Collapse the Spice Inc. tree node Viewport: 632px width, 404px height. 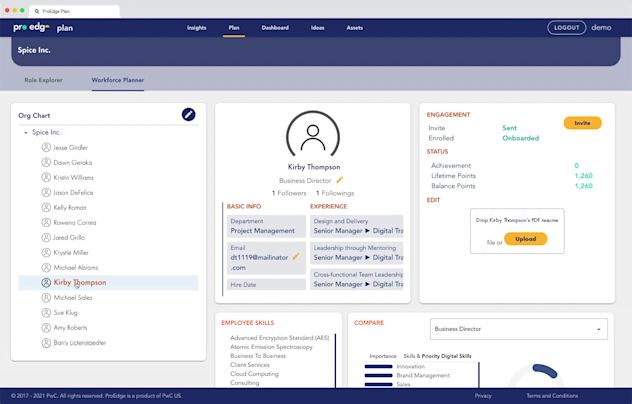point(26,132)
